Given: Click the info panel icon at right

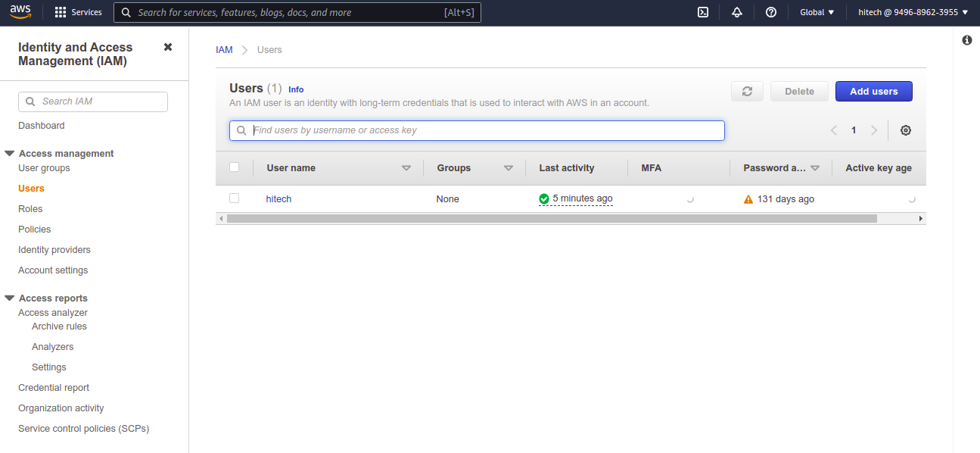Looking at the screenshot, I should pyautogui.click(x=967, y=40).
